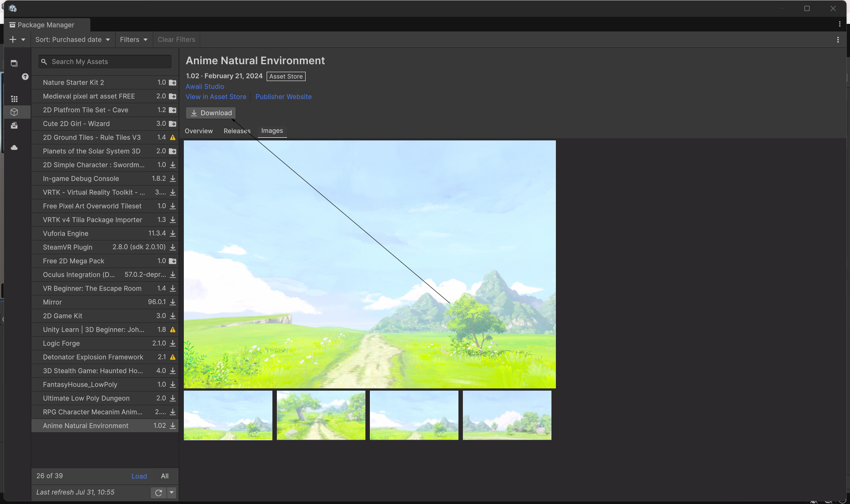This screenshot has height=504, width=850.
Task: Click the up-arrow update icon in sidebar
Action: pos(25,77)
